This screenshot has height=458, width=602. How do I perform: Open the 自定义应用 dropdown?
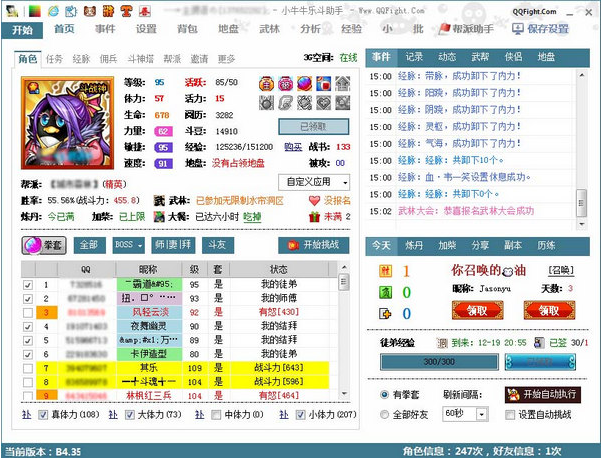314,182
